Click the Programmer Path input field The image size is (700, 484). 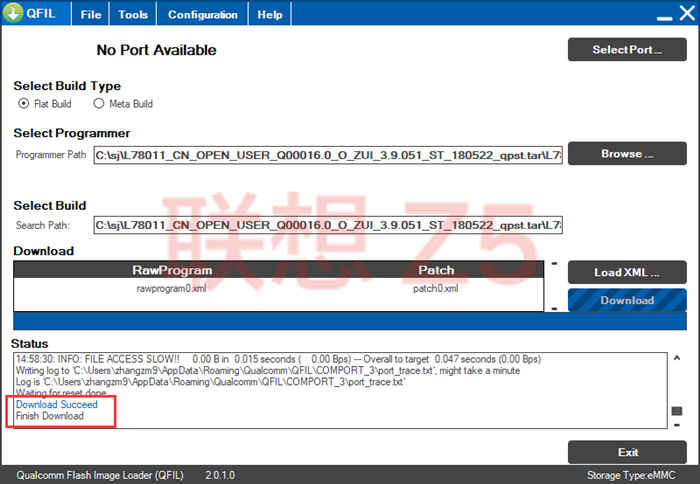[x=328, y=155]
